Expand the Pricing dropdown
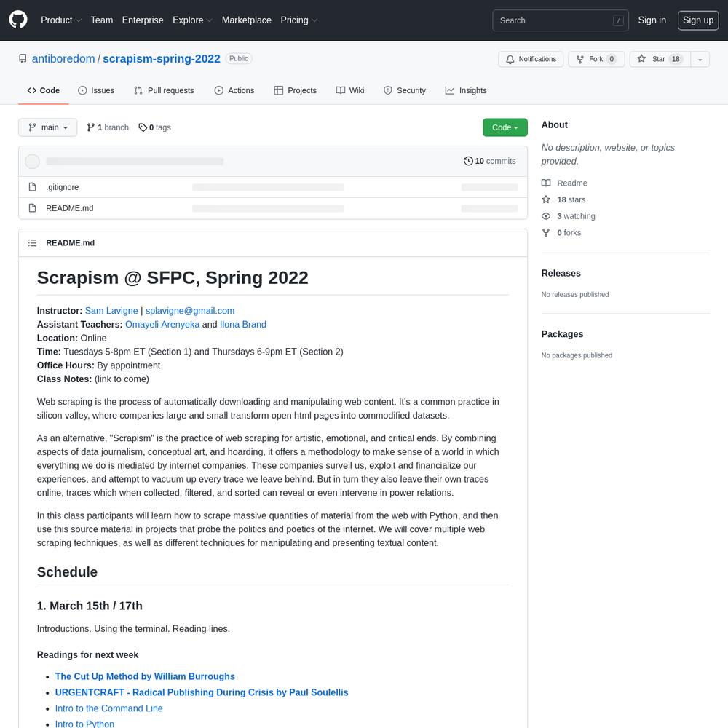This screenshot has width=728, height=728. [298, 20]
